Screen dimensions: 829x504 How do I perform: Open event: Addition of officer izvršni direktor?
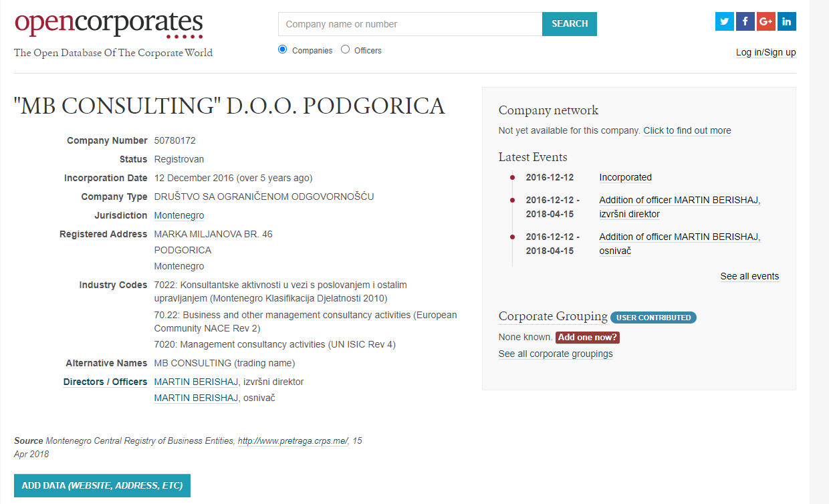click(x=680, y=207)
